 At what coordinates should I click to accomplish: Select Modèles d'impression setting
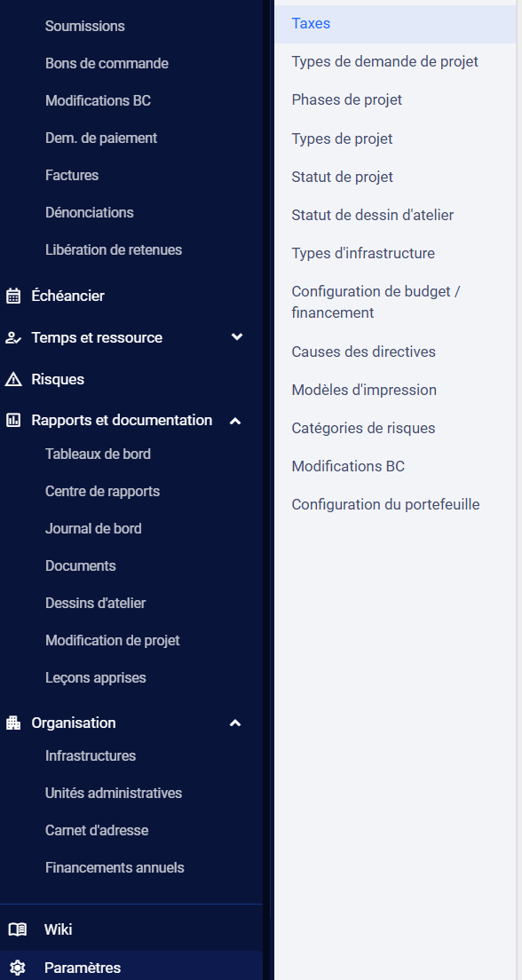pos(364,390)
